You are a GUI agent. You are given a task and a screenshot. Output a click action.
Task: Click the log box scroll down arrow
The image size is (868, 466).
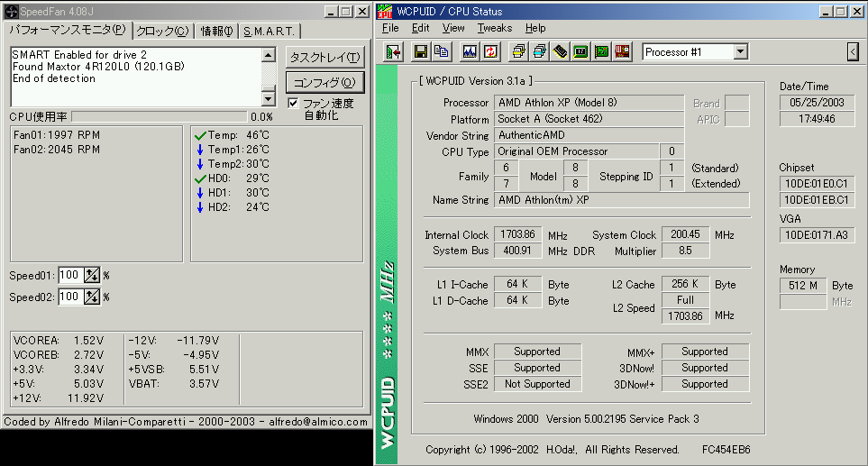point(269,98)
